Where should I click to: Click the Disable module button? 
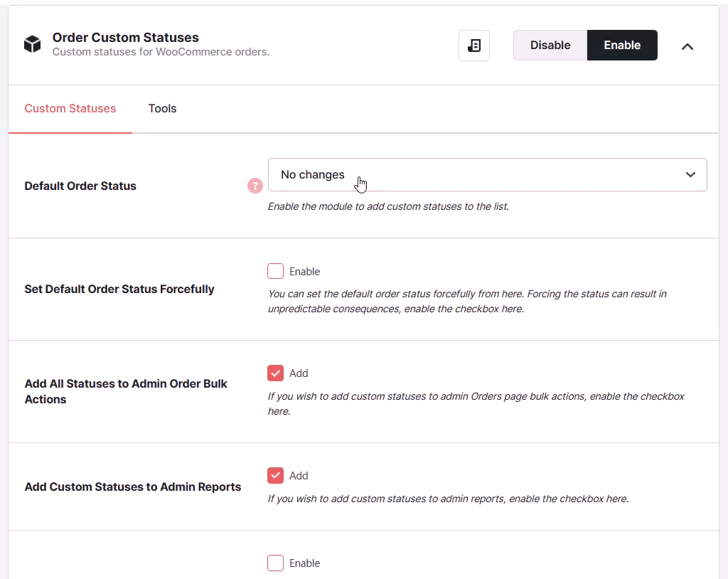pyautogui.click(x=550, y=45)
